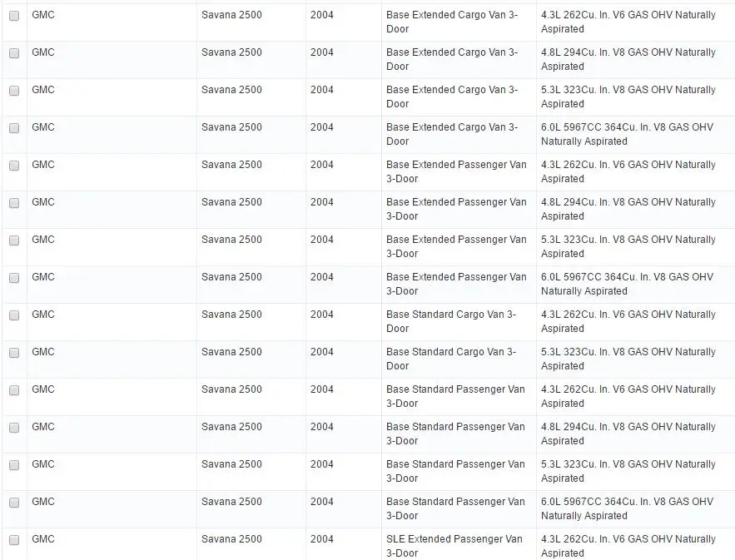Click 'Base Extended Cargo Van 3-Door' in 4.8L row

coord(452,60)
